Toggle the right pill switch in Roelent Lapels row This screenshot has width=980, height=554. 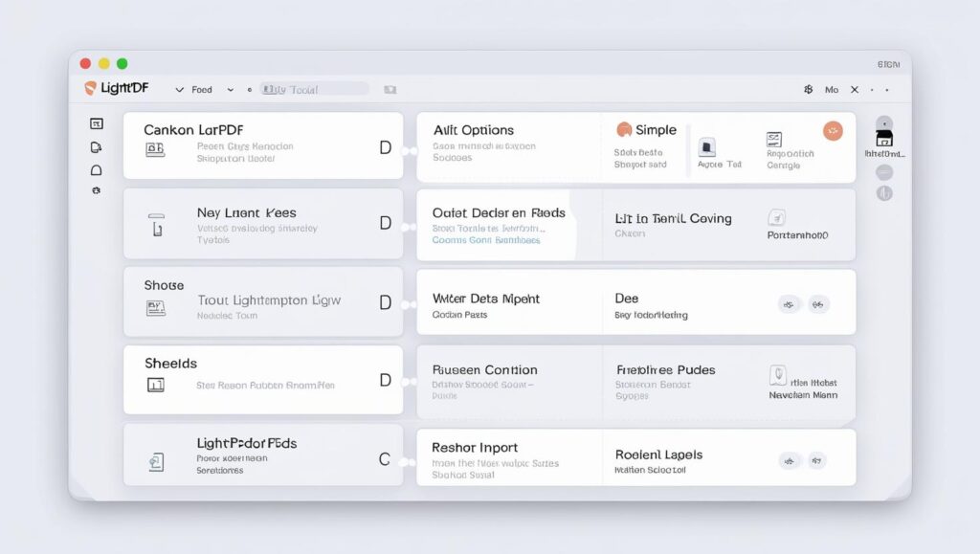pos(817,460)
